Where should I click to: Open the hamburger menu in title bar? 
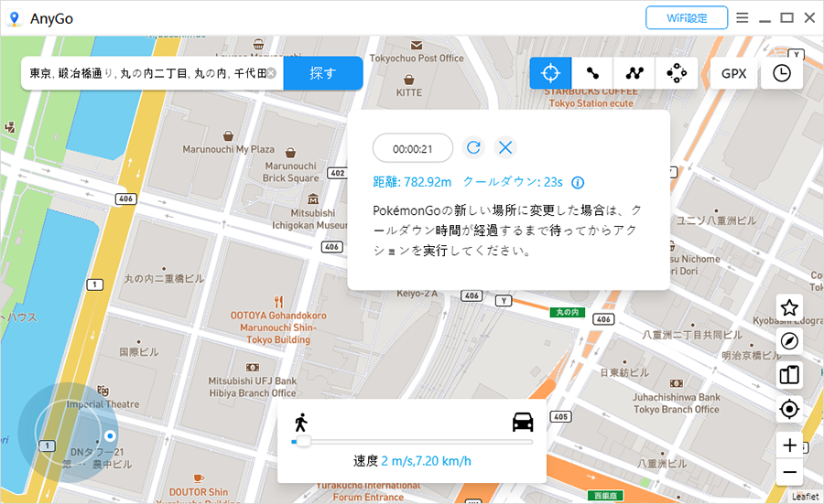[x=743, y=17]
